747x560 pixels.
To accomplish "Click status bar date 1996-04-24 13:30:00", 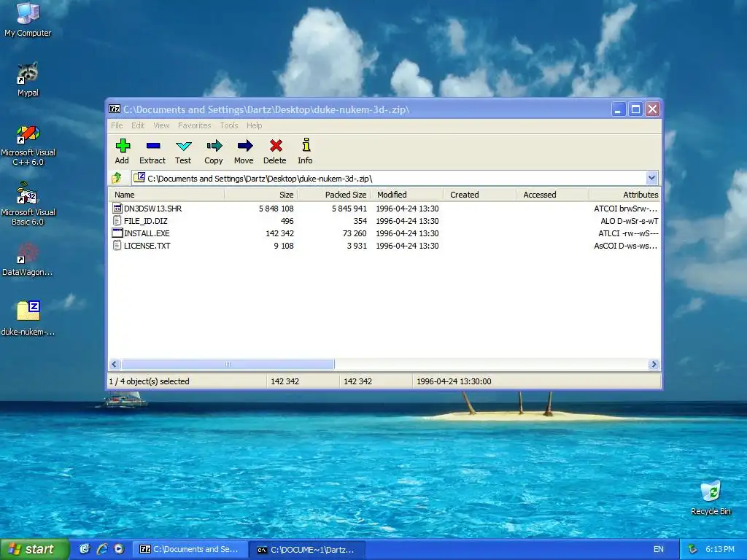I will tap(454, 381).
